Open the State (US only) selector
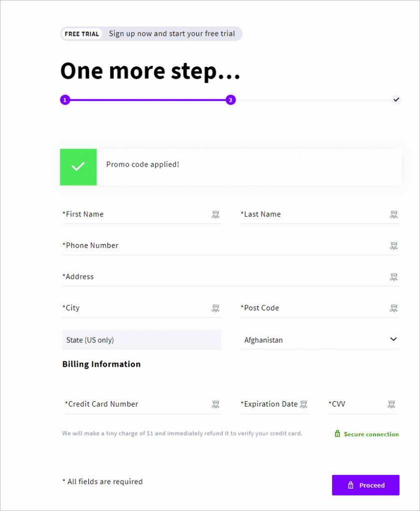The height and width of the screenshot is (511, 420). 141,339
